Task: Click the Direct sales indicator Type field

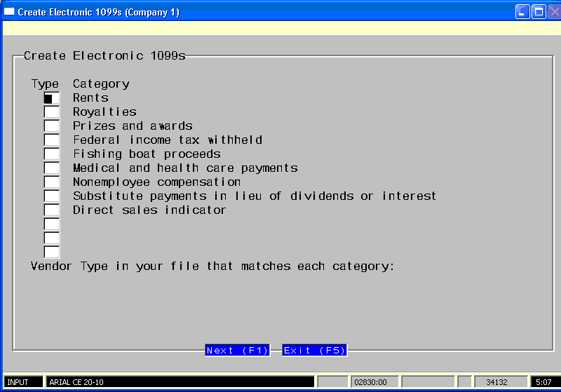Action: click(52, 210)
